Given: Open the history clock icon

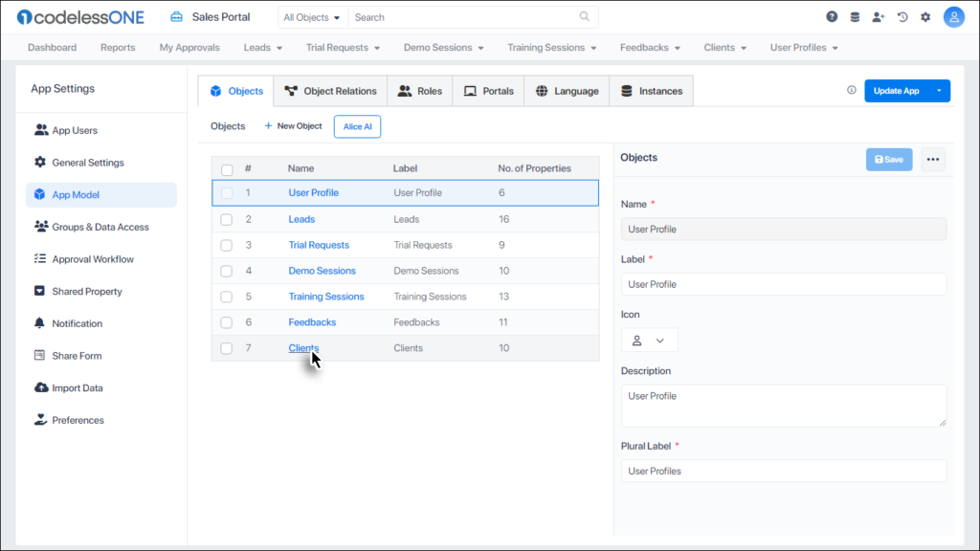Looking at the screenshot, I should pos(902,17).
